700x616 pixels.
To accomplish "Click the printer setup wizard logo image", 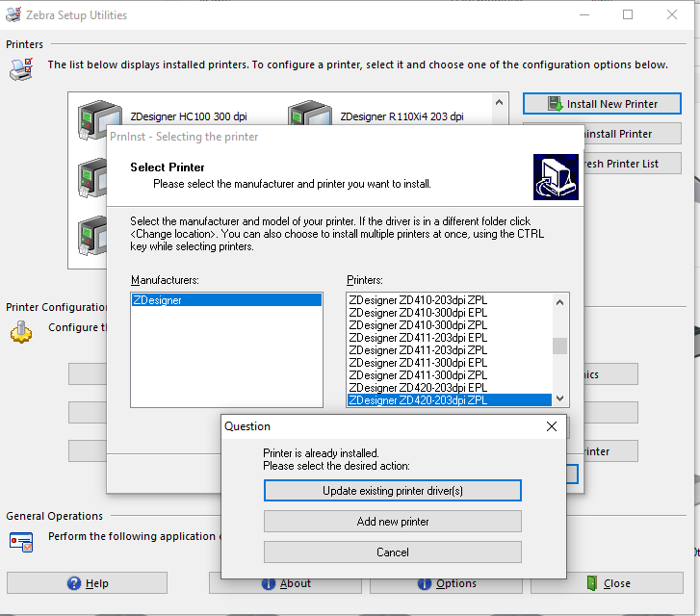I will click(556, 175).
